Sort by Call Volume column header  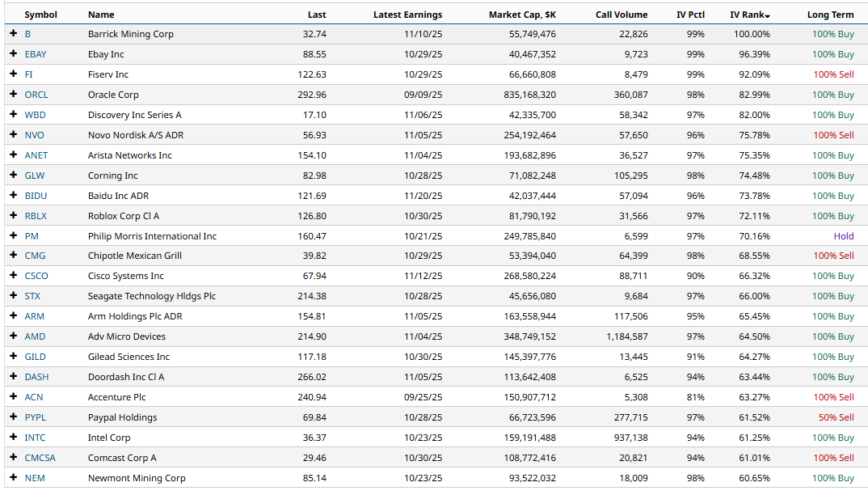[622, 15]
